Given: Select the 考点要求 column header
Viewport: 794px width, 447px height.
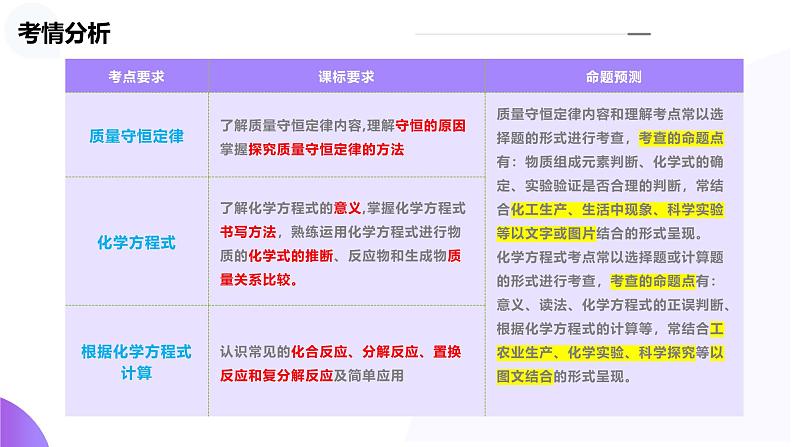Looking at the screenshot, I should click(136, 77).
